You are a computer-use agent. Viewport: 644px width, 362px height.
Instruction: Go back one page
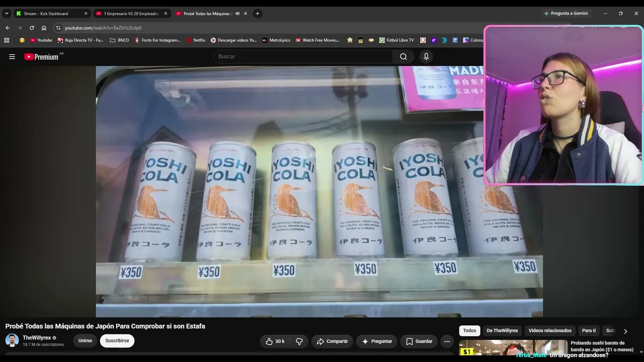pyautogui.click(x=8, y=28)
